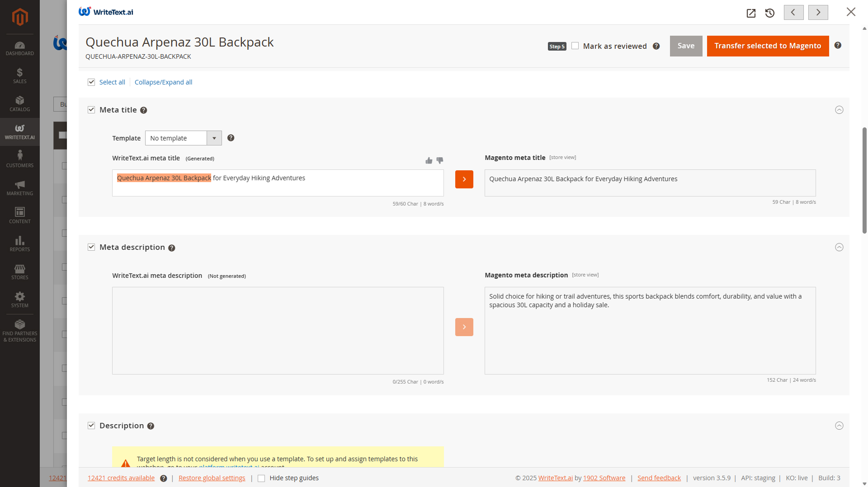Toggle the Select all checkbox
This screenshot has width=868, height=487.
click(x=91, y=82)
